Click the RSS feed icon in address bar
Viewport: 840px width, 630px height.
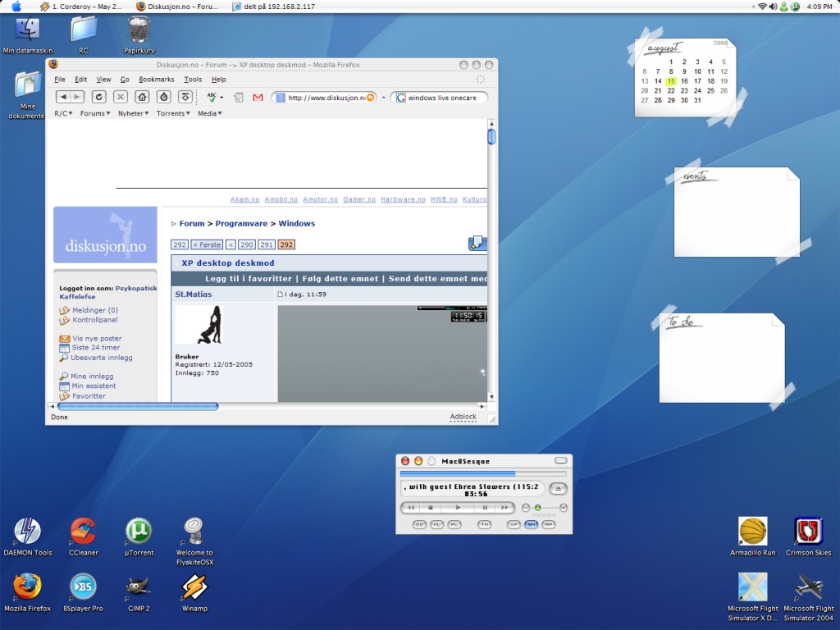coord(370,98)
